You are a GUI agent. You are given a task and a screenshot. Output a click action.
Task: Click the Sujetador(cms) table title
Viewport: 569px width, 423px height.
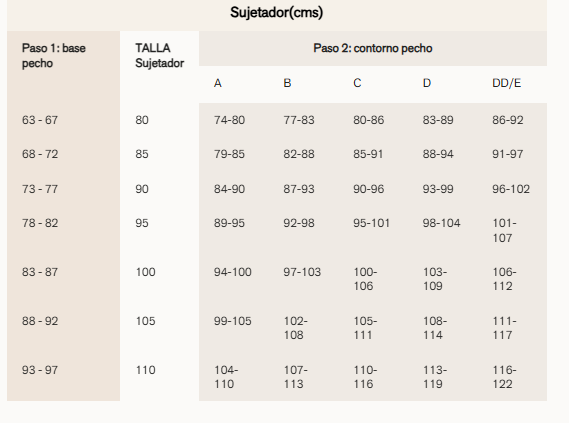[x=277, y=13]
